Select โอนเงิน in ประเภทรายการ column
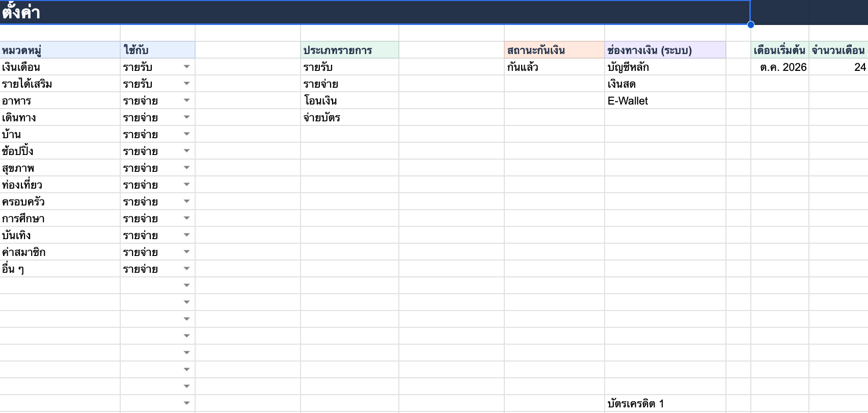 coord(349,100)
